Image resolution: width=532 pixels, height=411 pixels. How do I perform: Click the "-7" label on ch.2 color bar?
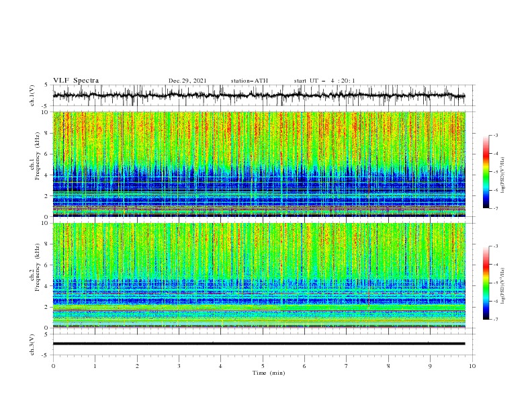point(496,320)
